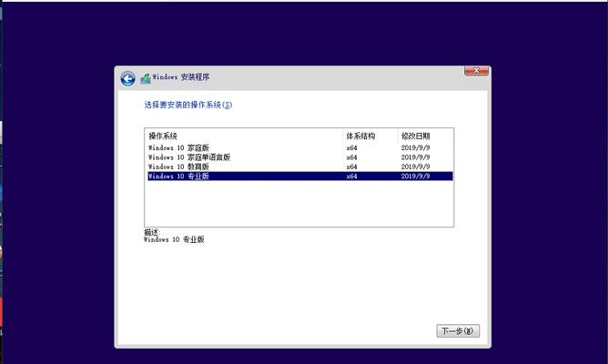Click the 下一步(N) button

(x=458, y=331)
